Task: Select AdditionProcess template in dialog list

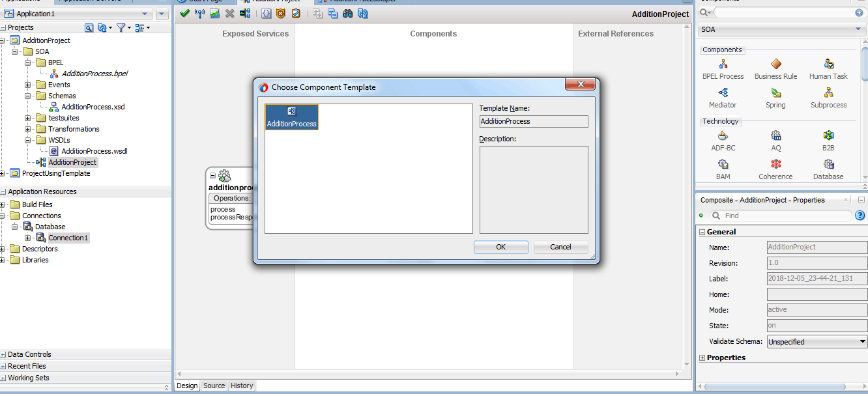Action: [x=291, y=117]
